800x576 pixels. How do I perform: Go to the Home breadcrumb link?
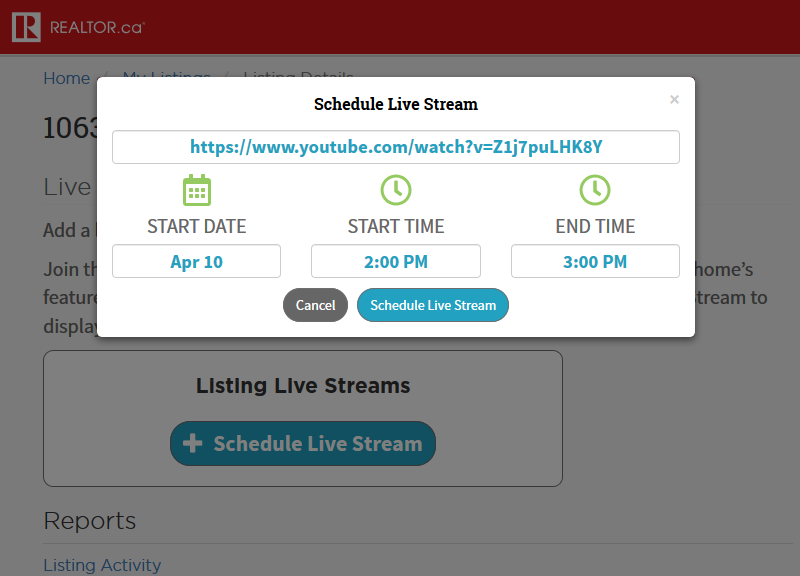click(x=66, y=77)
